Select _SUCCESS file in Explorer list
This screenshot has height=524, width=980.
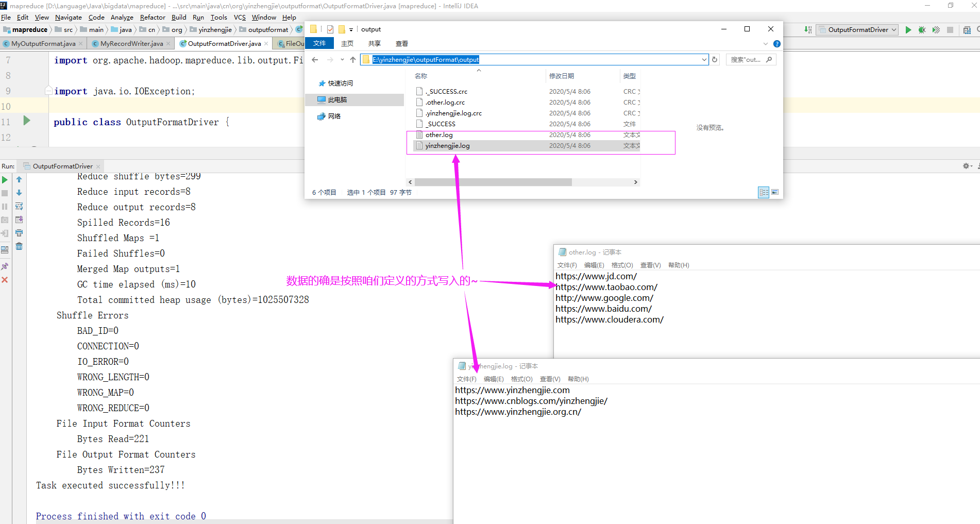(x=441, y=124)
